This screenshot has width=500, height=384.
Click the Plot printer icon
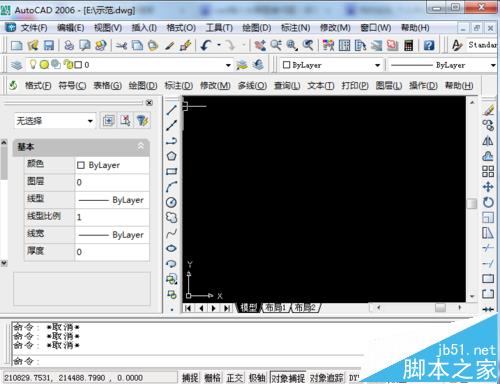point(69,45)
